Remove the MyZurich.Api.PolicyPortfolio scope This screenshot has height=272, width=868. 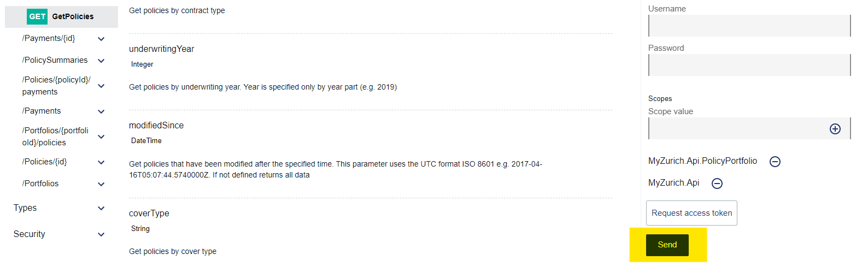775,162
